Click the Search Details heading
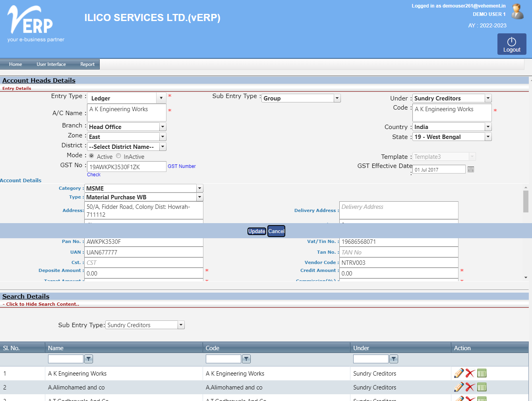Screen dimensions: 532x401 pyautogui.click(x=26, y=296)
